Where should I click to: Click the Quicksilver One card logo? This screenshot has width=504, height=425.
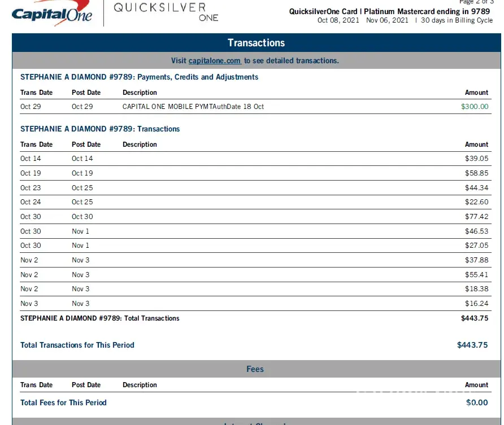tap(160, 12)
